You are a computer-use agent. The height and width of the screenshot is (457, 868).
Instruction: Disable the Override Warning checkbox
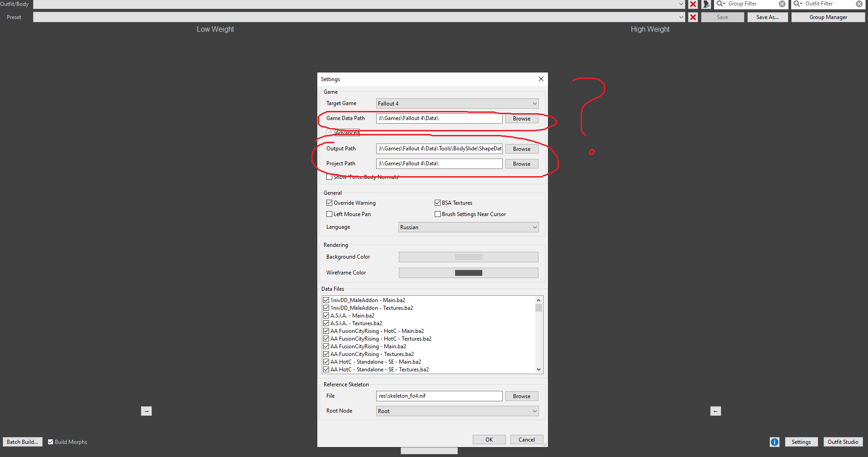330,203
